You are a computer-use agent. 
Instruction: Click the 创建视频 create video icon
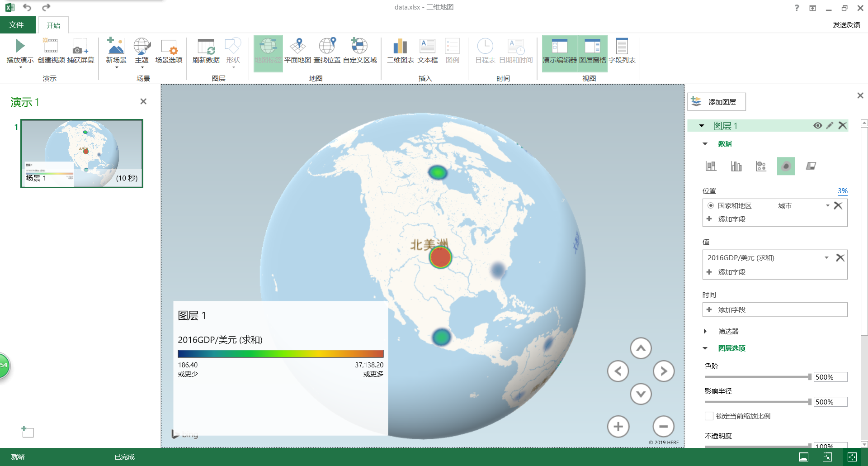pyautogui.click(x=51, y=46)
